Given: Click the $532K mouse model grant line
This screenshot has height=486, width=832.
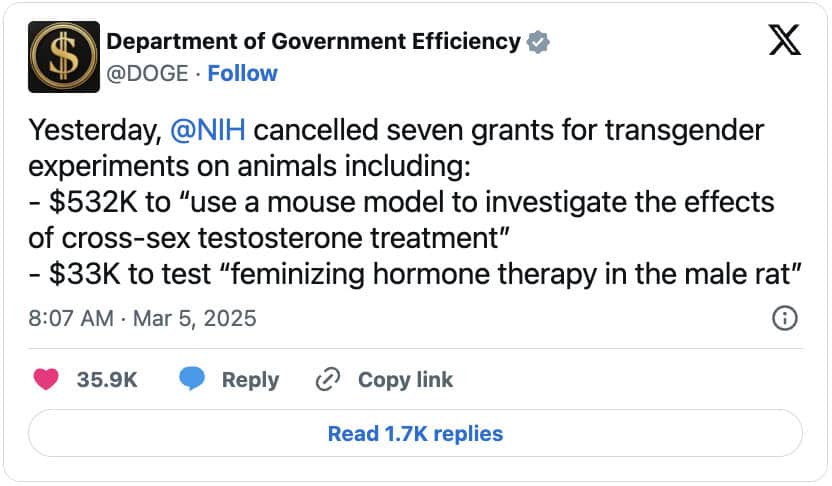Looking at the screenshot, I should click(402, 203).
